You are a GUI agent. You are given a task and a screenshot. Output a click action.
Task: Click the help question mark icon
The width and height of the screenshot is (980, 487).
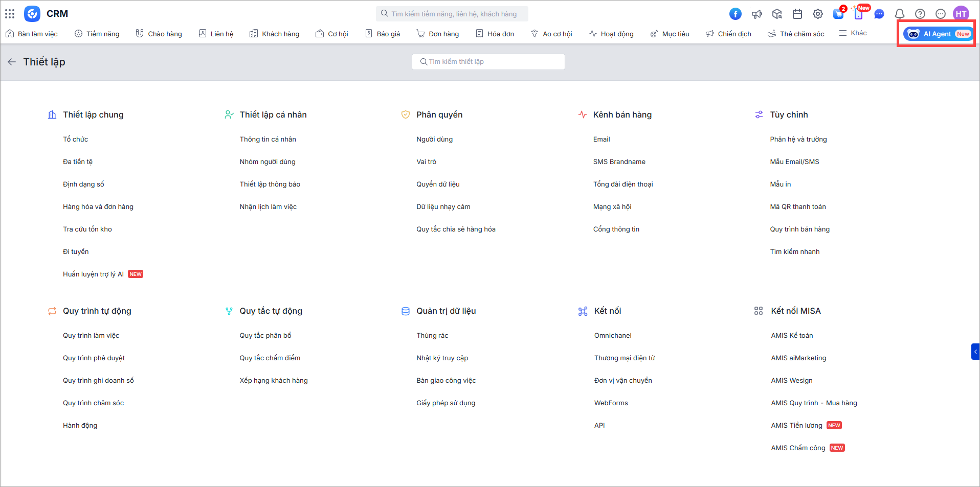click(x=920, y=14)
